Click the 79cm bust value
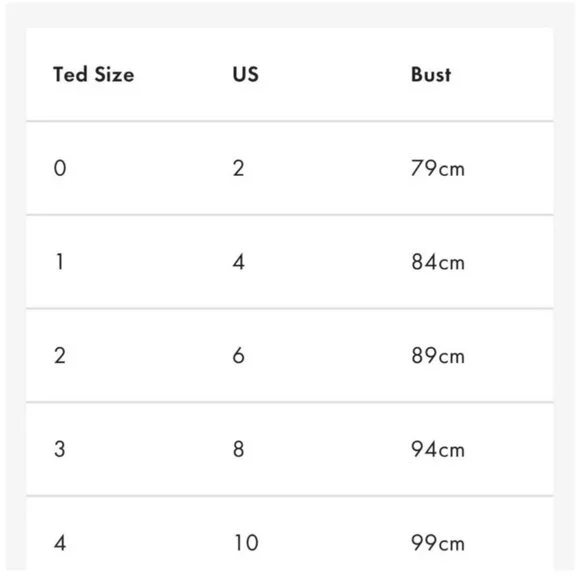The height and width of the screenshot is (580, 580). 438,168
